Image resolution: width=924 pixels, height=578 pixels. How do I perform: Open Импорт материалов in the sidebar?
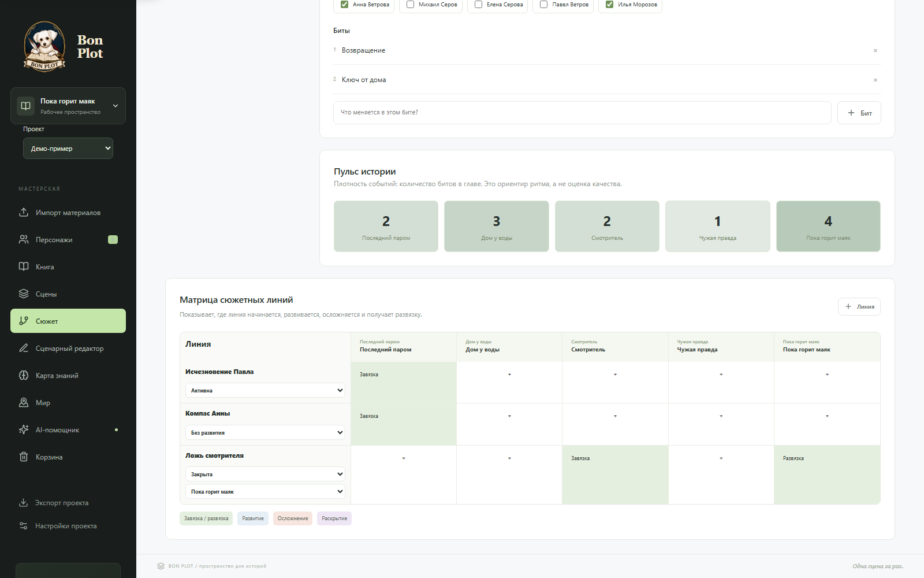coord(68,212)
